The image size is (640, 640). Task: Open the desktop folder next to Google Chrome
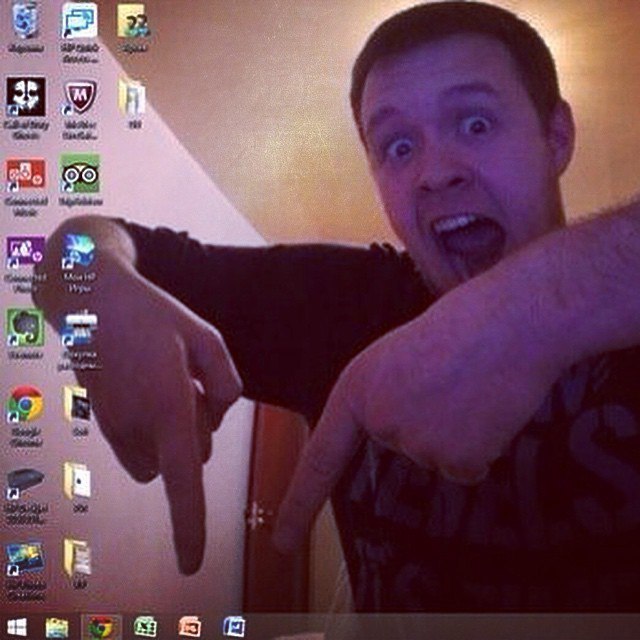pos(78,404)
